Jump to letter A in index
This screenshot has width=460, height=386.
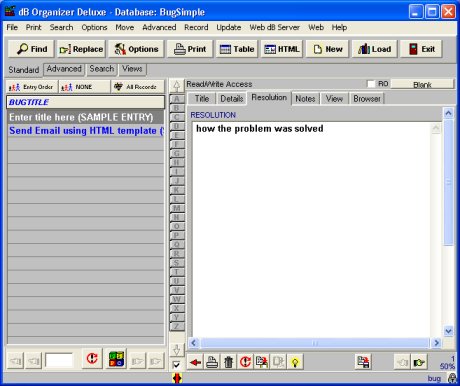coord(177,99)
